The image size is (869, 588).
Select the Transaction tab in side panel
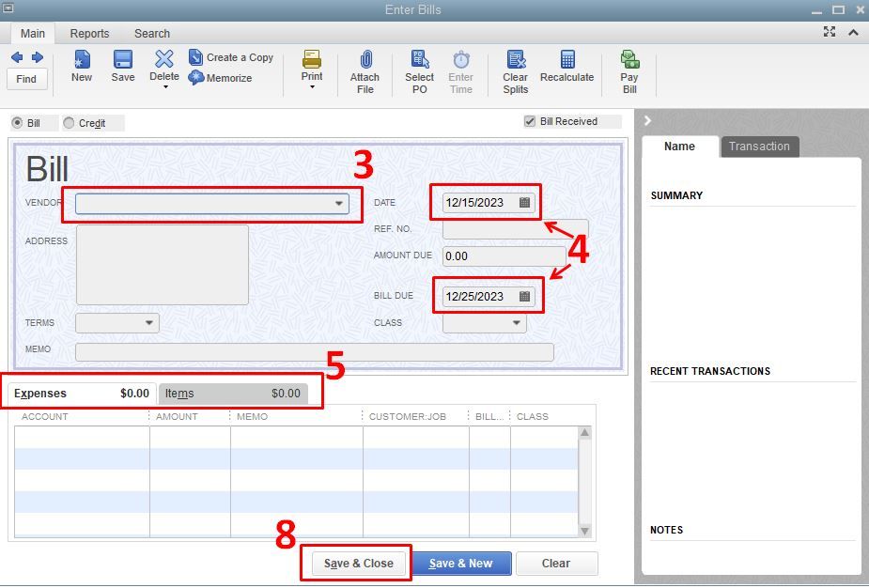[x=759, y=147]
